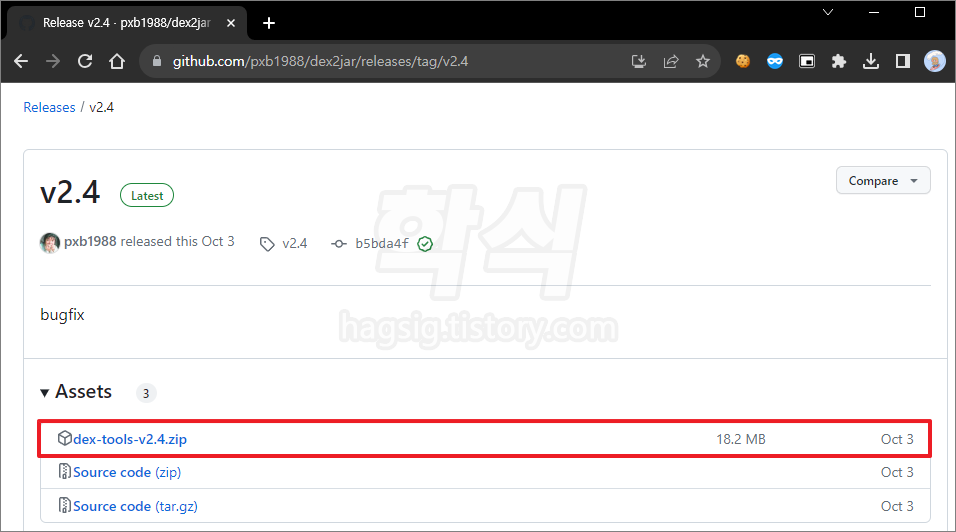Open the Compare dropdown

(883, 180)
